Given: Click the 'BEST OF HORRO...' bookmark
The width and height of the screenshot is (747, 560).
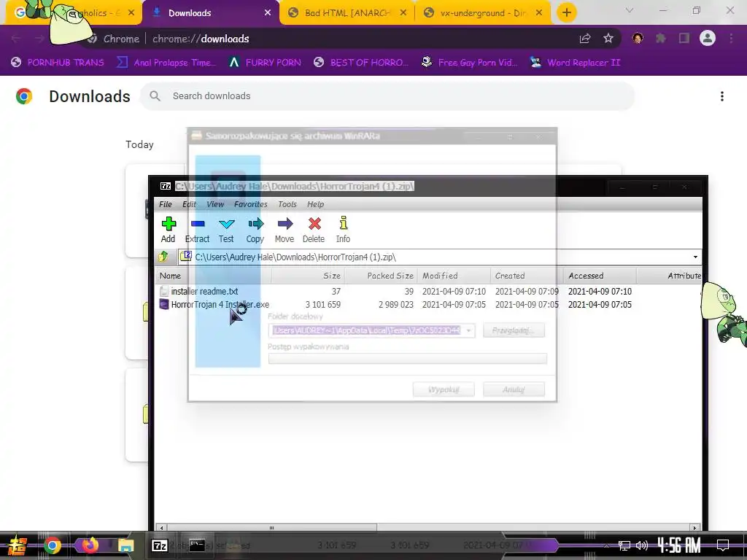Looking at the screenshot, I should [x=362, y=63].
